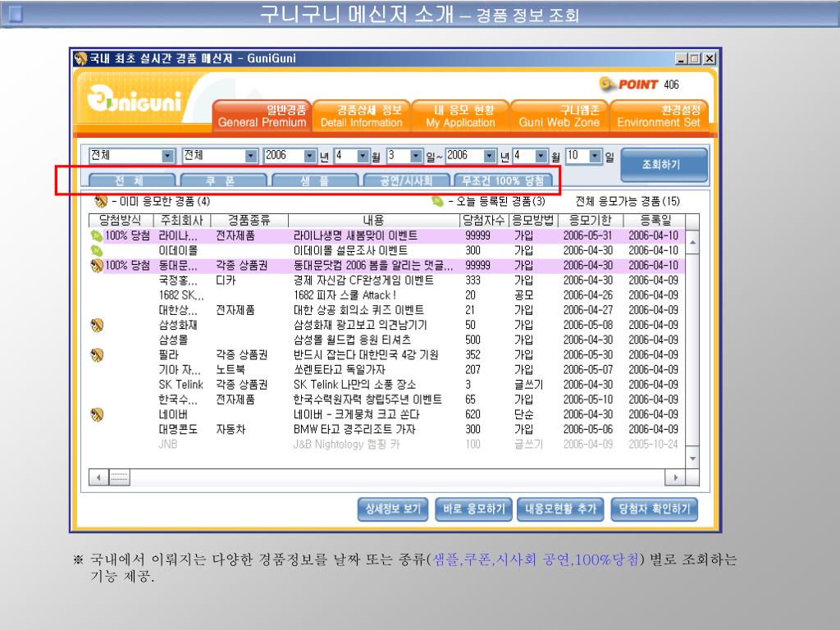Select the 쿠폰 filter tab

[223, 180]
